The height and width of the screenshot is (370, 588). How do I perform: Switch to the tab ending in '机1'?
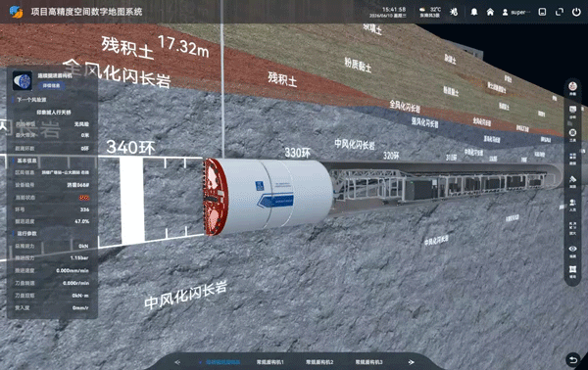point(270,362)
